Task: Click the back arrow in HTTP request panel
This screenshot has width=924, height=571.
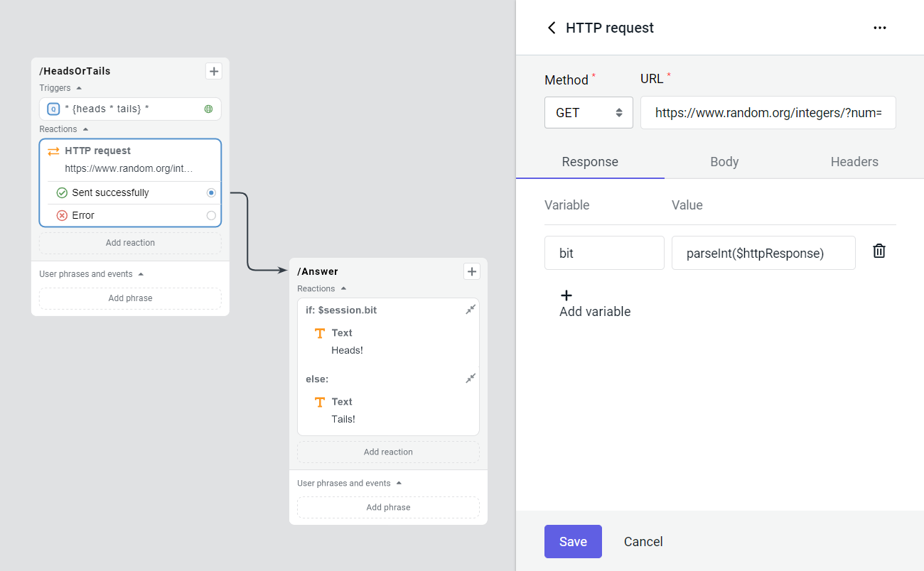Action: click(x=552, y=28)
